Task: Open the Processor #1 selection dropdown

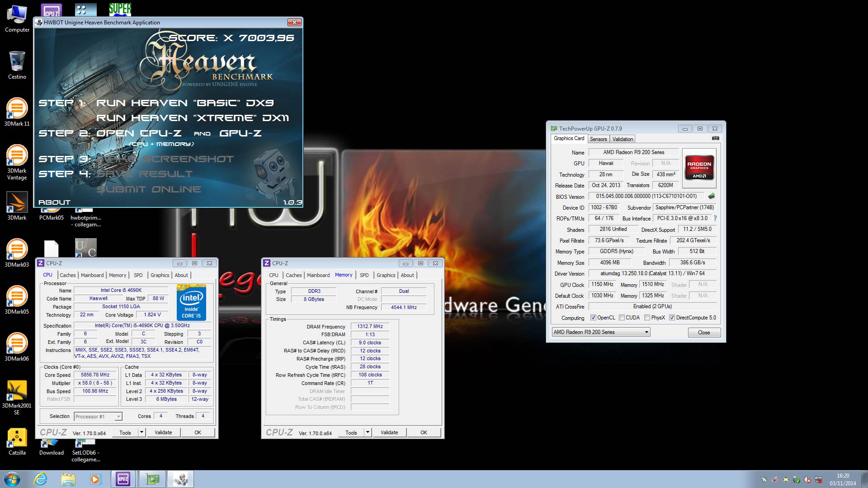Action: (98, 417)
